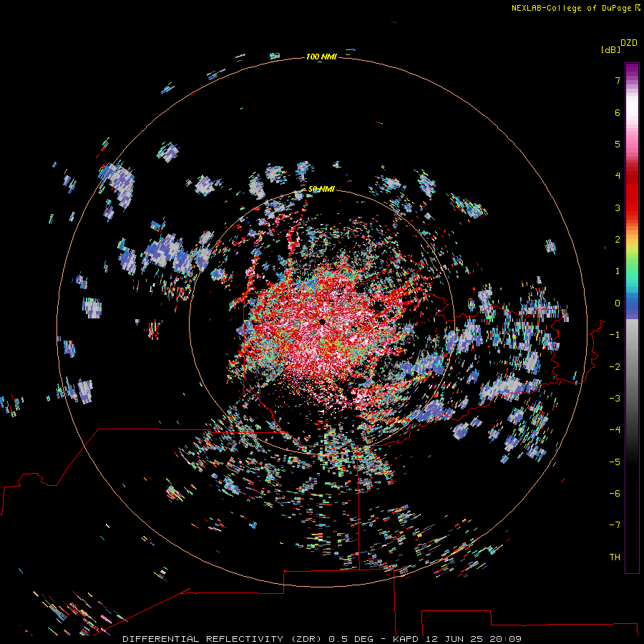Click the 5 value on the color scale
This screenshot has height=644, width=644.
click(618, 144)
